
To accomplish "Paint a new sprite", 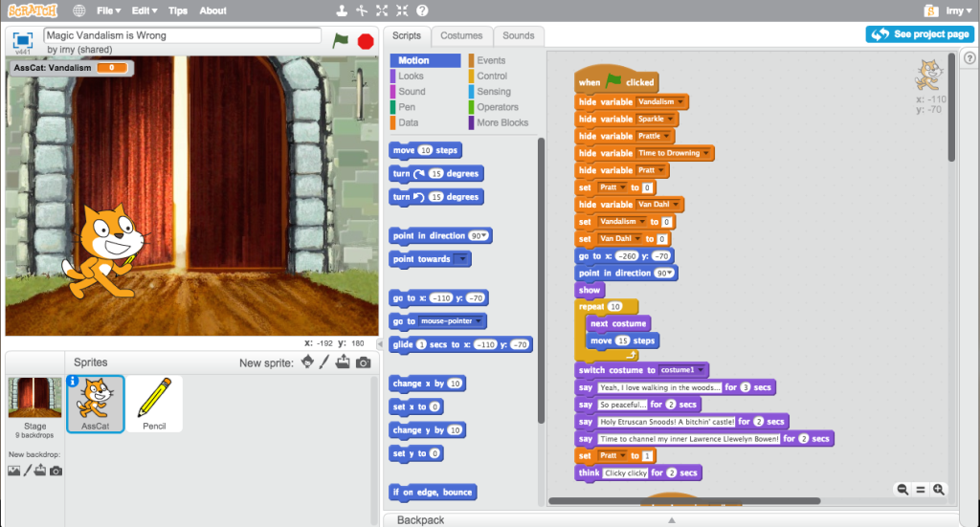I will coord(323,362).
